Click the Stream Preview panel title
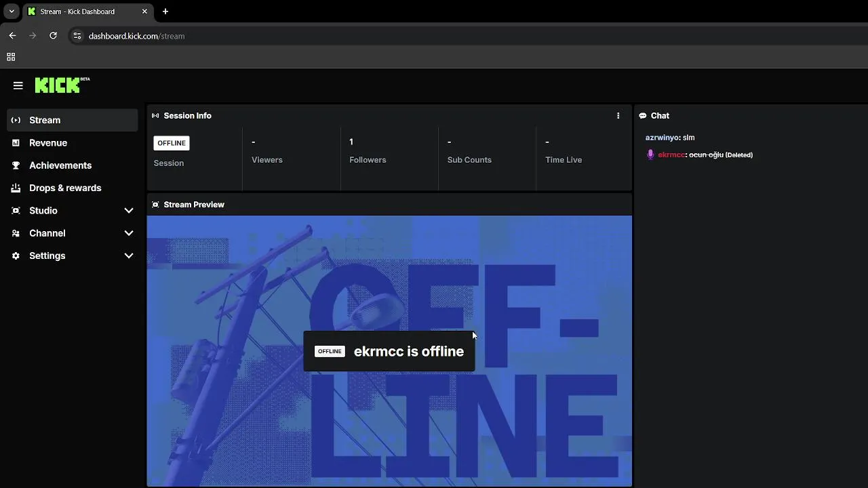The image size is (868, 488). (194, 205)
